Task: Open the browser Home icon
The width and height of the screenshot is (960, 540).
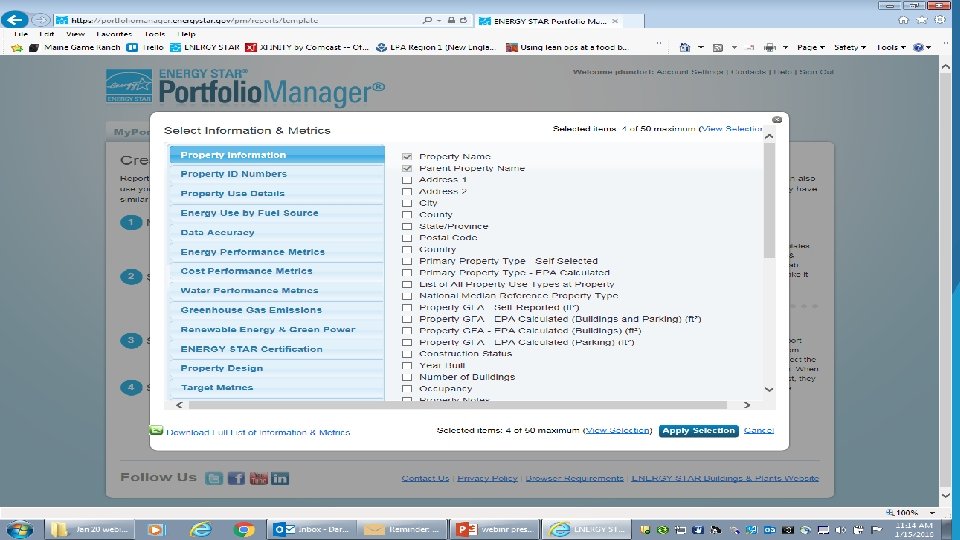Action: click(x=903, y=20)
